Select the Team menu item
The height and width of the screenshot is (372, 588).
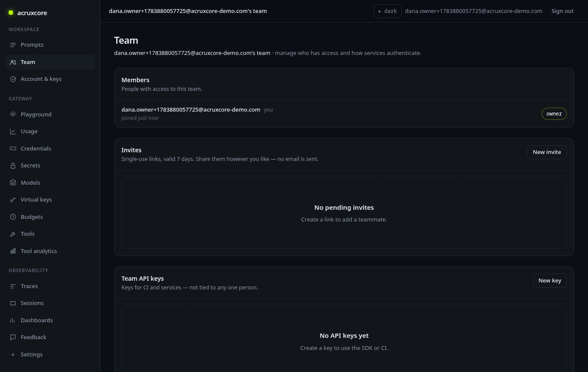50,62
